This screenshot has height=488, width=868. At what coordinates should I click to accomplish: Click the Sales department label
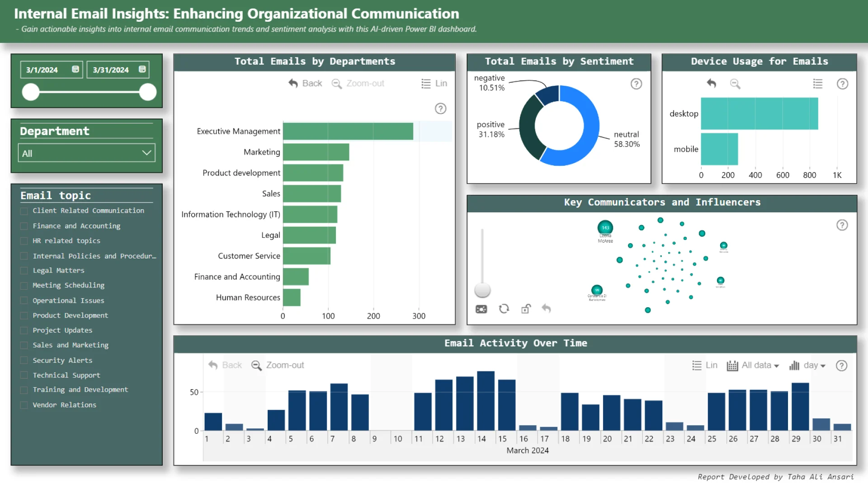coord(271,193)
